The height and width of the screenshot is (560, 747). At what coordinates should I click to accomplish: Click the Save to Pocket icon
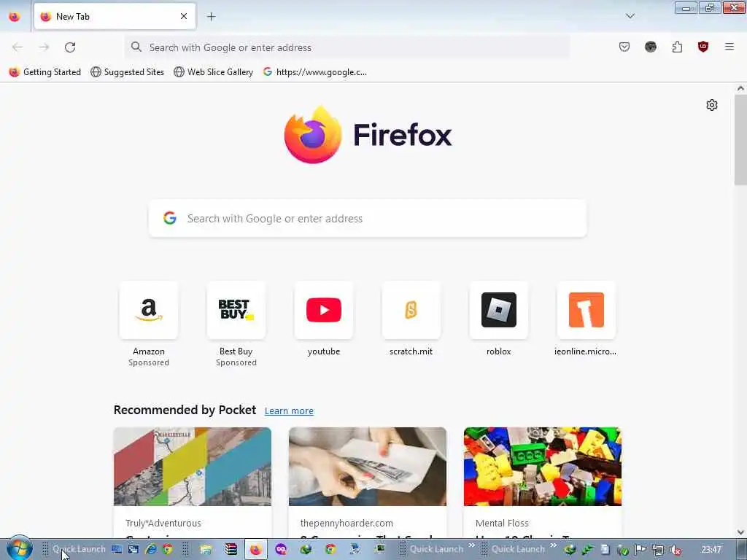pyautogui.click(x=624, y=47)
